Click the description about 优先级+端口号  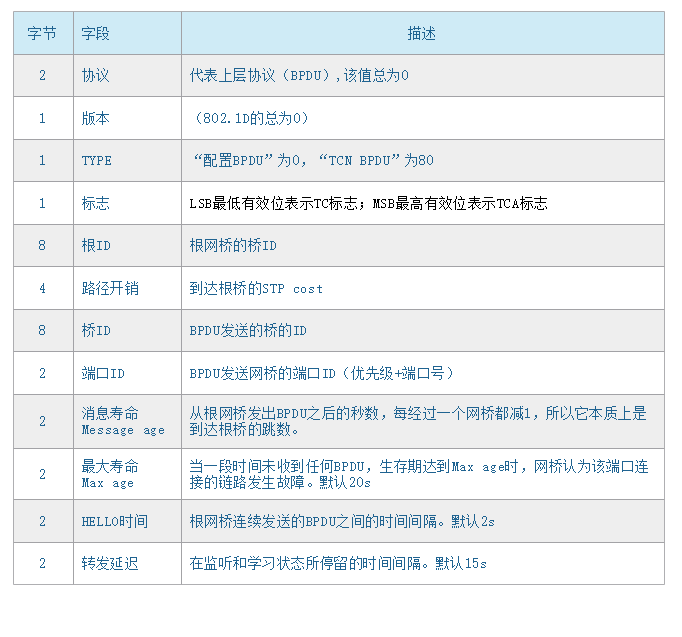coord(321,373)
